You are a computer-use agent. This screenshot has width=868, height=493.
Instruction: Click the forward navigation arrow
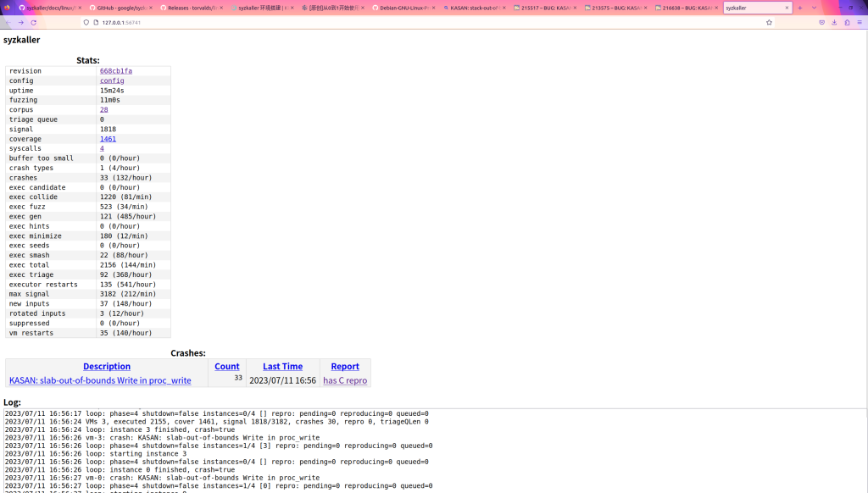tap(20, 23)
